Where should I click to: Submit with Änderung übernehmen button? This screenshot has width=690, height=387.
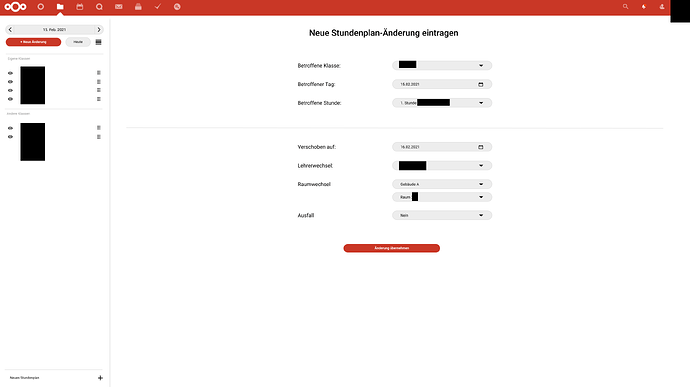coord(392,248)
